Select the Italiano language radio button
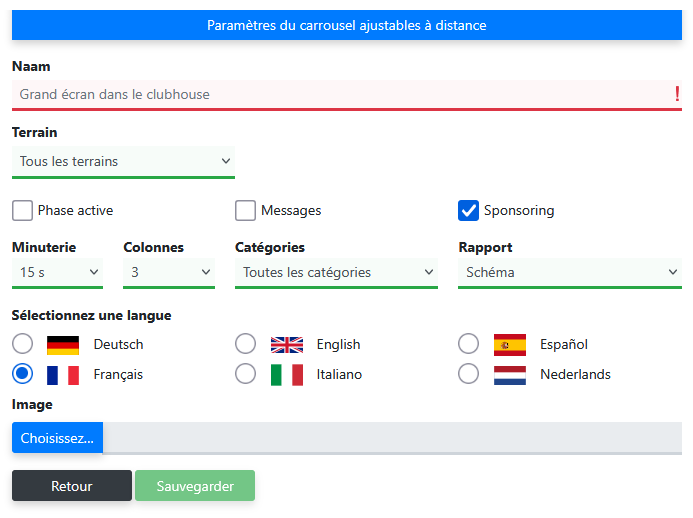Screen dimensions: 693x518 [245, 374]
